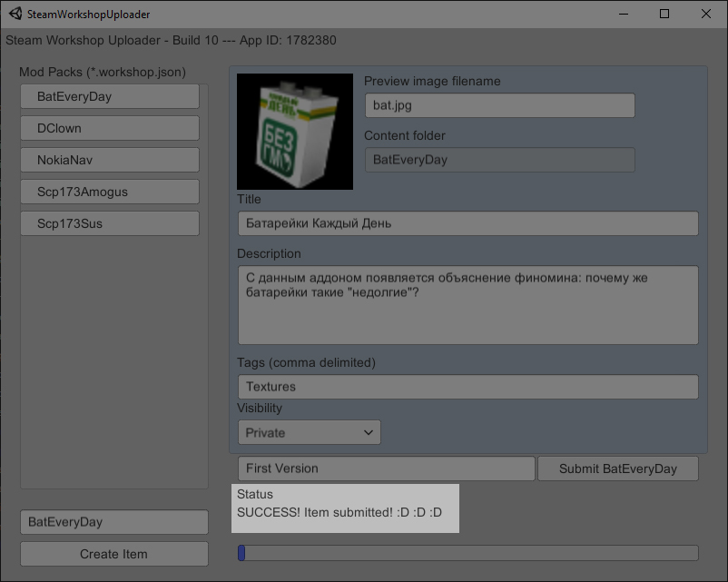Click the 'Visibility' label
728x582 pixels.
tap(260, 409)
